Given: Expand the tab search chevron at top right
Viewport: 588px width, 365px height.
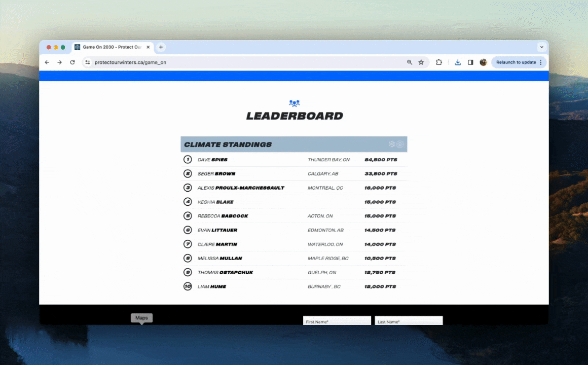Looking at the screenshot, I should tap(541, 47).
